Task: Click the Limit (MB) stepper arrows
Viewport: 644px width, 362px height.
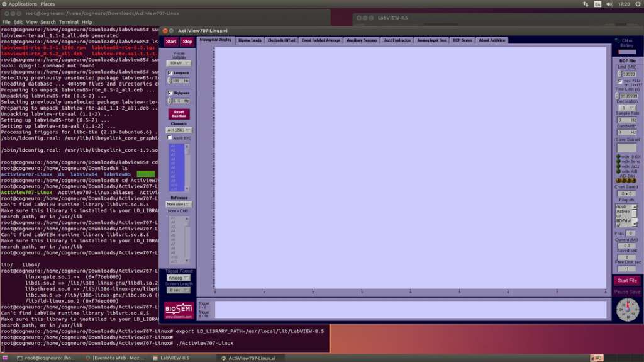Action: pyautogui.click(x=619, y=74)
